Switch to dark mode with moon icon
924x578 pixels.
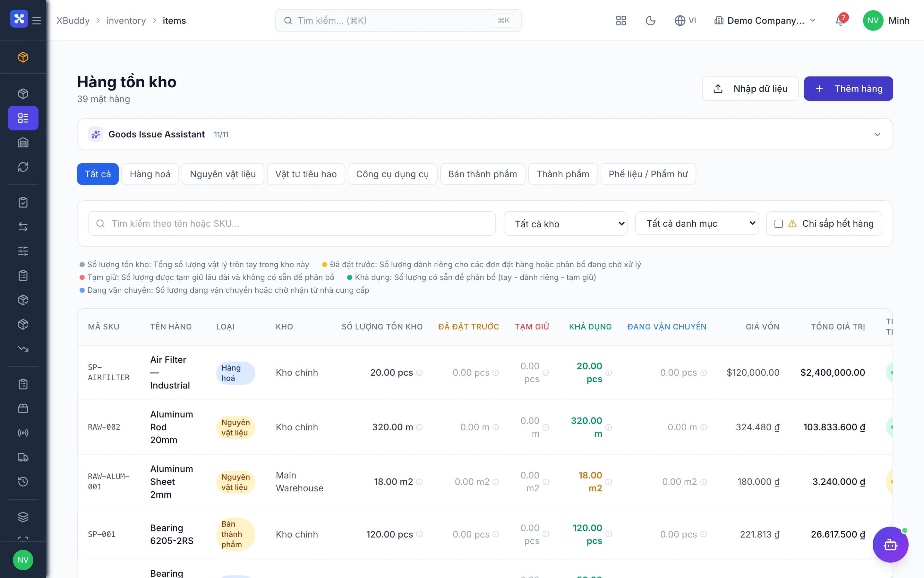[650, 21]
